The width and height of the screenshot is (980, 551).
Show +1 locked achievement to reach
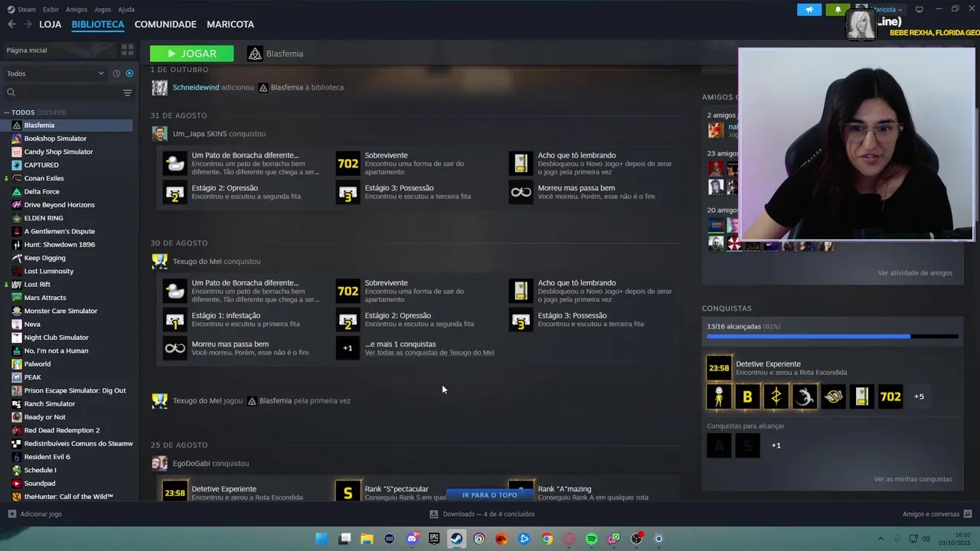pos(776,445)
